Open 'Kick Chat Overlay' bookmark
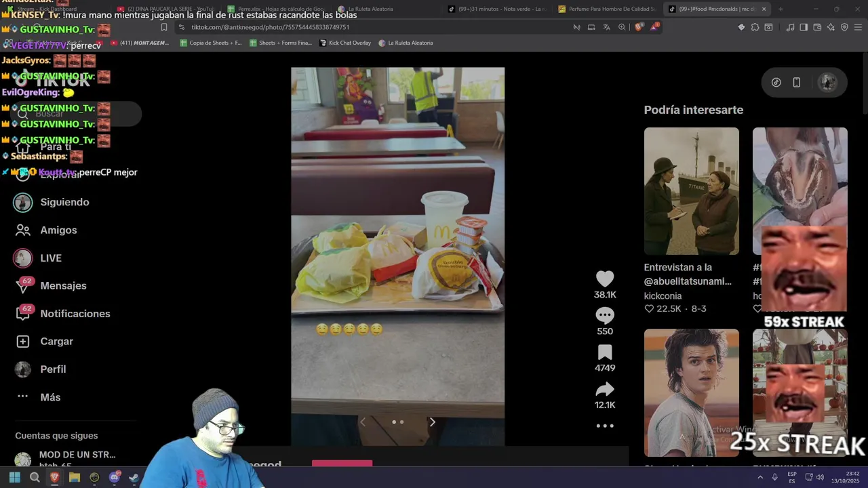Image resolution: width=868 pixels, height=488 pixels. click(344, 43)
